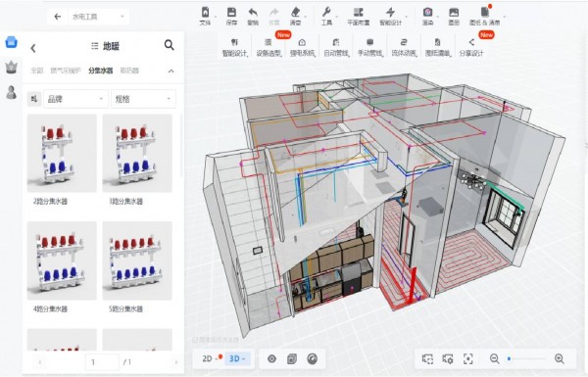
Task: Open the 平面布置 floor plan layout tool
Action: tap(359, 16)
